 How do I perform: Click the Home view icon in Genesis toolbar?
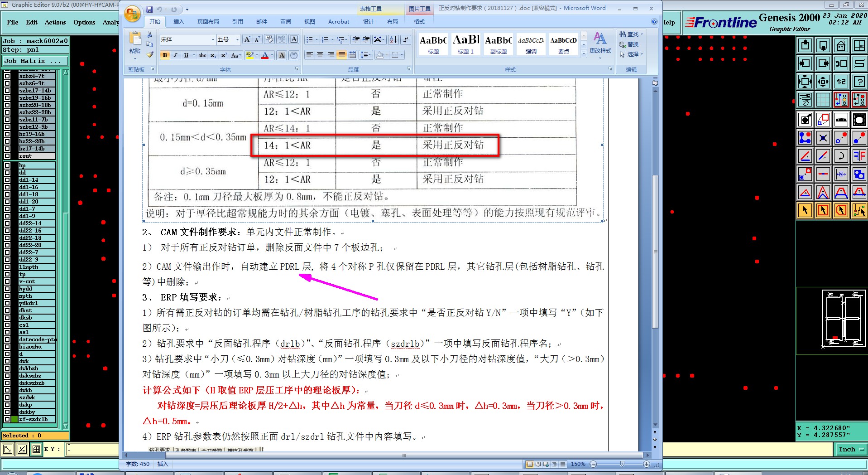pyautogui.click(x=841, y=45)
